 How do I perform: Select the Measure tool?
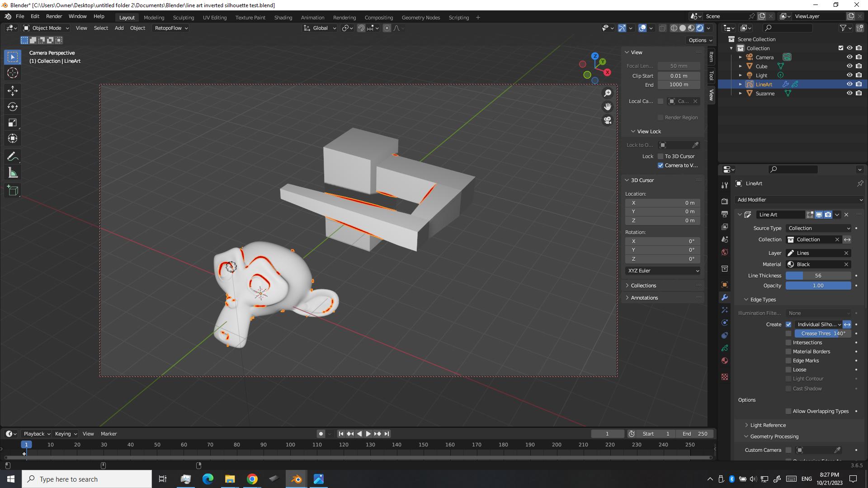[x=13, y=172]
